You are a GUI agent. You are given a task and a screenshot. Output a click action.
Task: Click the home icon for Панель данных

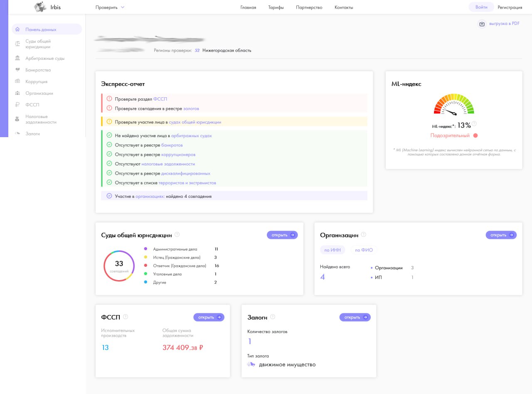coord(17,30)
